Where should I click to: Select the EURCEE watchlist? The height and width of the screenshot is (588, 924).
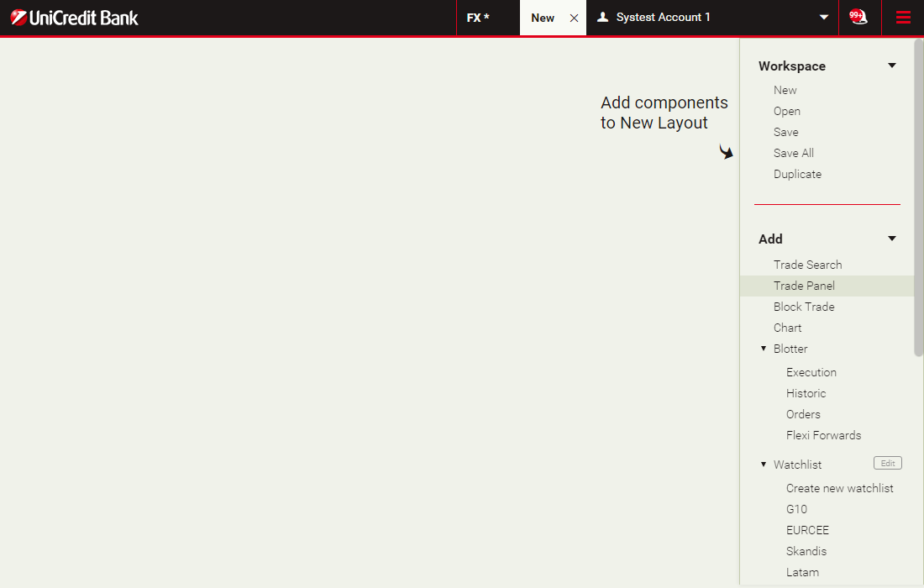[807, 530]
